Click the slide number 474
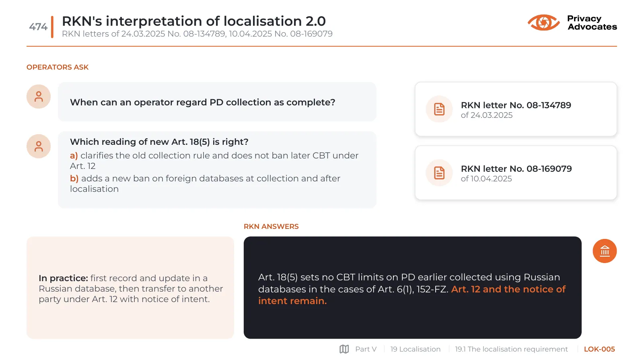This screenshot has width=644, height=362. (38, 27)
